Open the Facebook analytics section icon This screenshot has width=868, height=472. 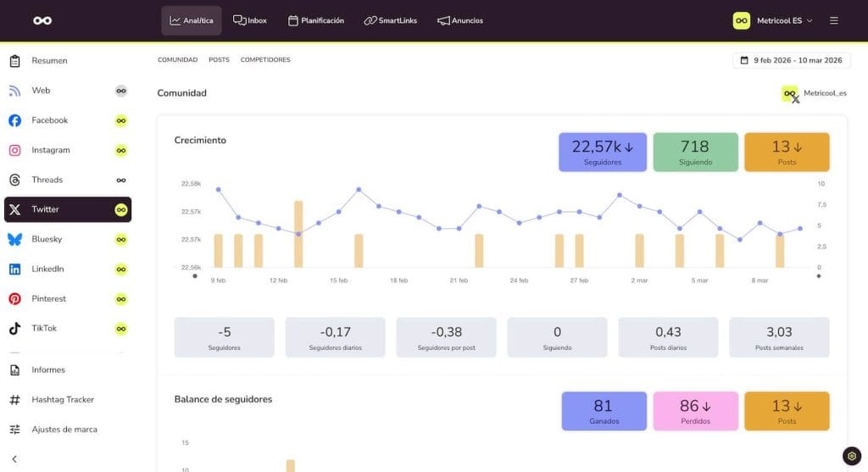tap(14, 120)
